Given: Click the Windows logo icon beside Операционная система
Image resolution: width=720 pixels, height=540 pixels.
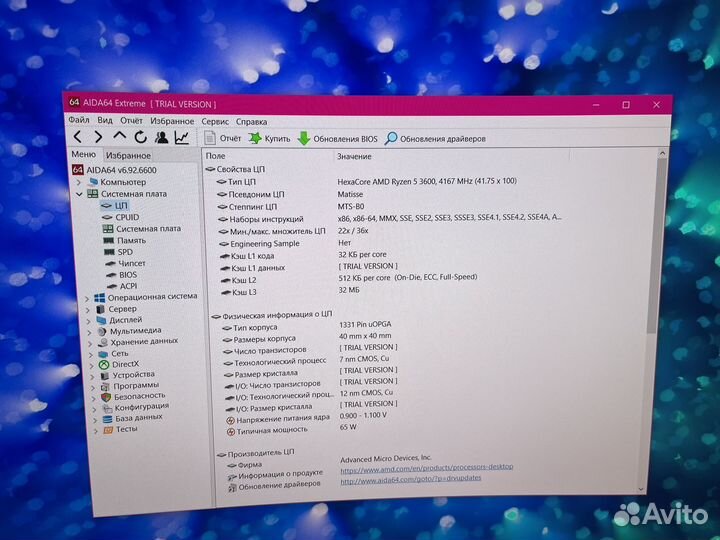Looking at the screenshot, I should pos(100,298).
